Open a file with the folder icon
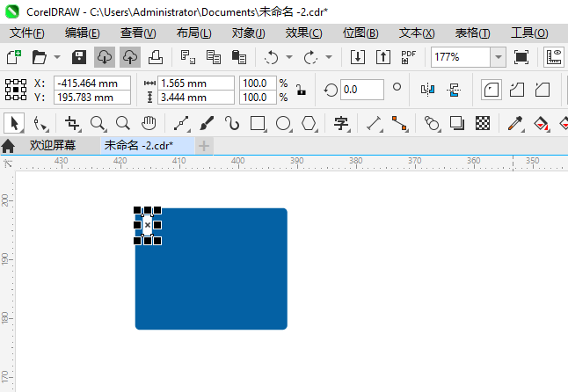 (39, 57)
